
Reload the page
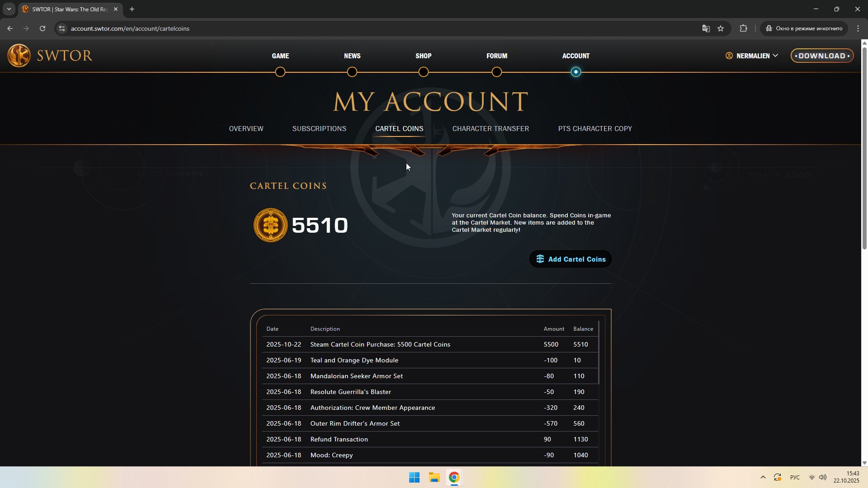point(42,28)
